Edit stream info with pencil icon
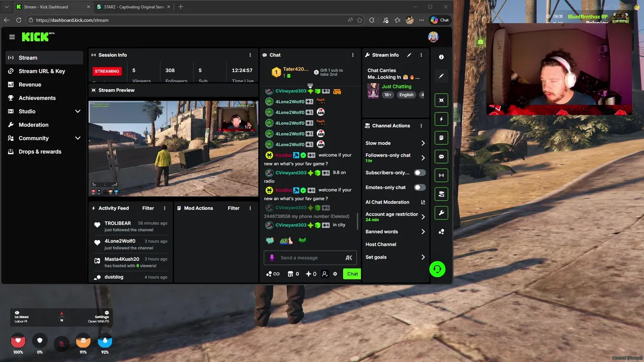 tap(409, 55)
